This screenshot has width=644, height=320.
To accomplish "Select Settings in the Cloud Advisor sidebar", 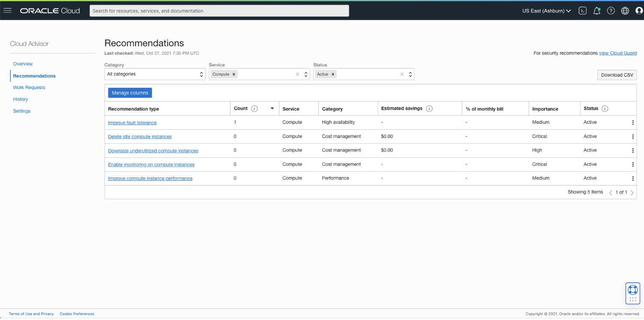I will pos(21,111).
